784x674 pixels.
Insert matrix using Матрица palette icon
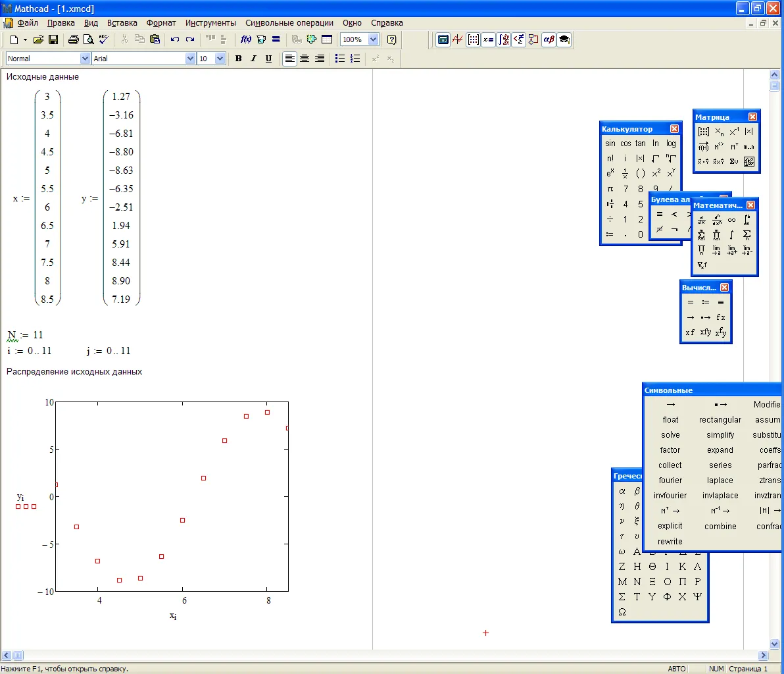click(x=703, y=132)
